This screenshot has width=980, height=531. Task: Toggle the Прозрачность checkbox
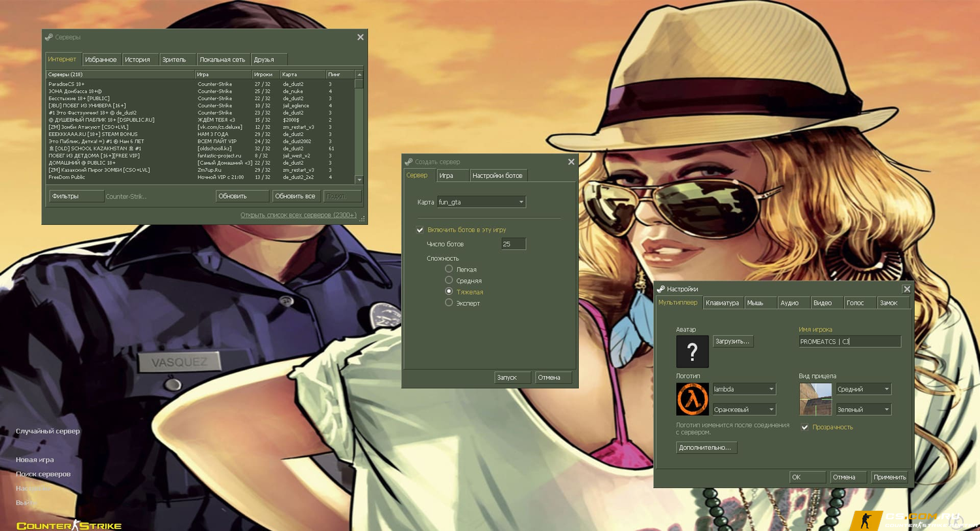(x=805, y=427)
